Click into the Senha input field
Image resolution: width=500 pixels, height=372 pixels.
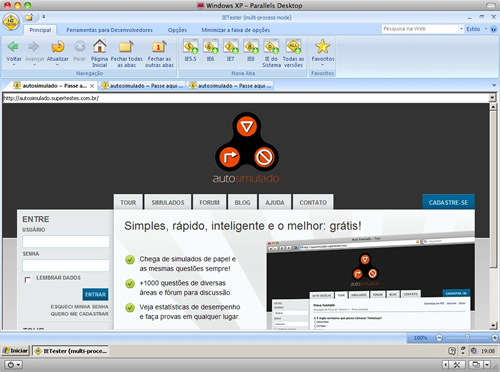[x=66, y=266]
